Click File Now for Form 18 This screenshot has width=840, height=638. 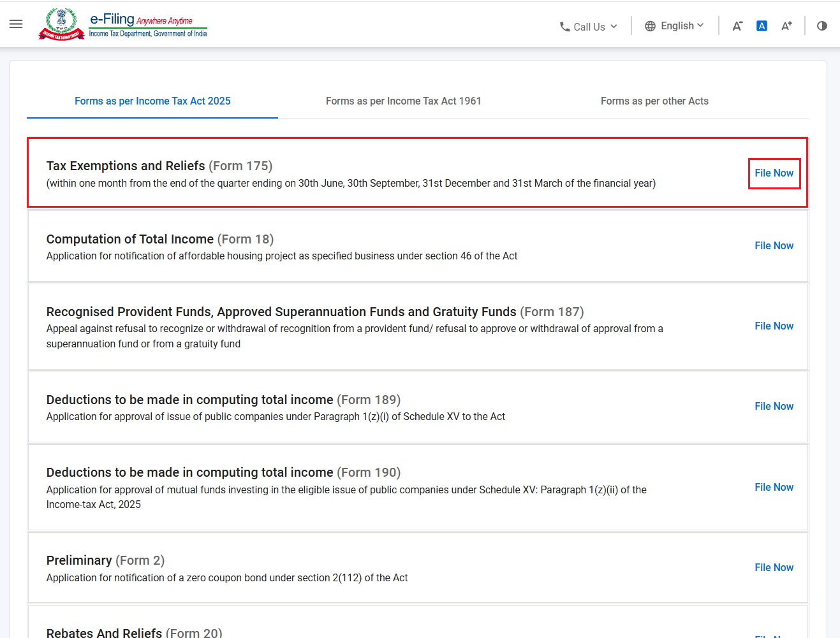coord(774,245)
